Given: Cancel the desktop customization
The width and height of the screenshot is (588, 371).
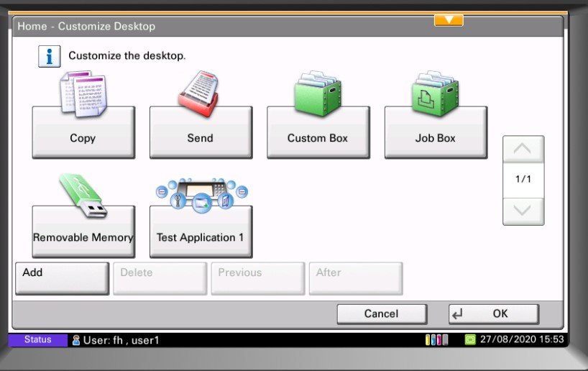Looking at the screenshot, I should [x=381, y=314].
